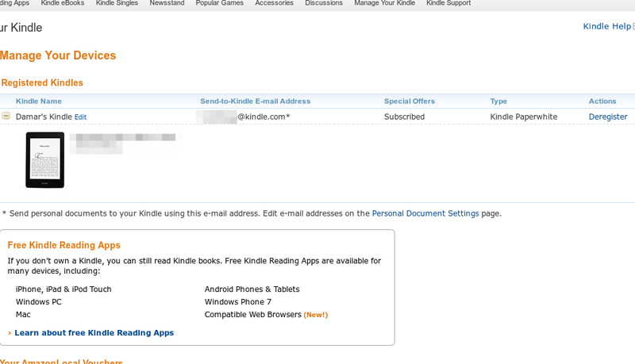Click the Send-to-Kindle E-mail Address header
Image resolution: width=635 pixels, height=364 pixels.
tap(256, 102)
